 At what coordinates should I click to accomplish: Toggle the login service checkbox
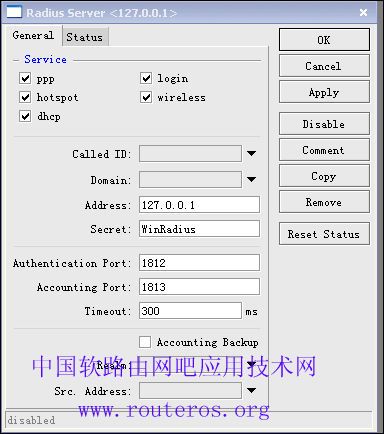pyautogui.click(x=146, y=78)
